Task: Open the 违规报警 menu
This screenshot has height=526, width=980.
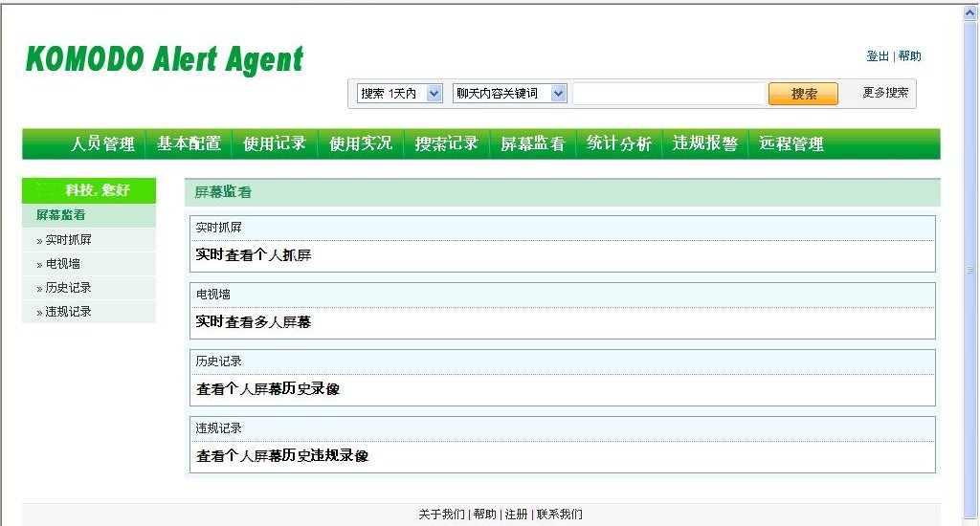Action: tap(705, 143)
